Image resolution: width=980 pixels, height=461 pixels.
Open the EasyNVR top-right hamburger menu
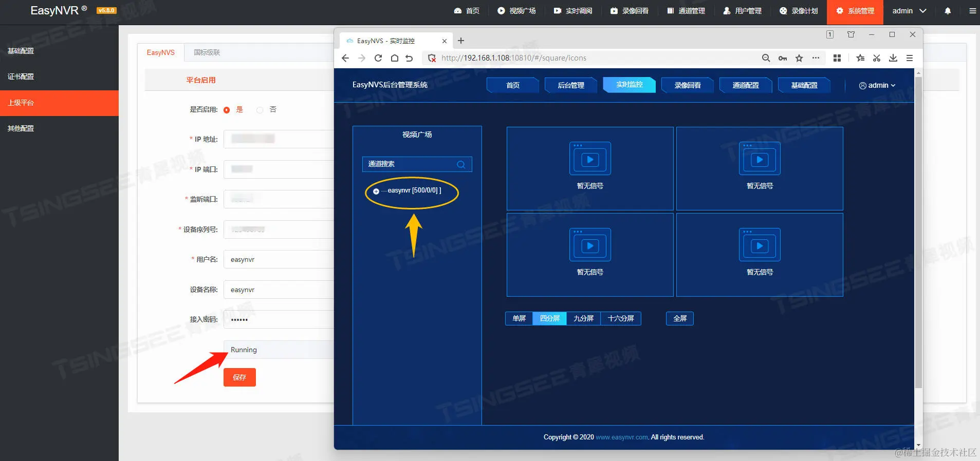tap(972, 11)
